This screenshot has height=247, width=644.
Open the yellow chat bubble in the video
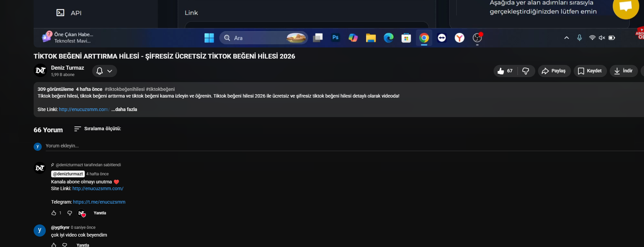626,7
